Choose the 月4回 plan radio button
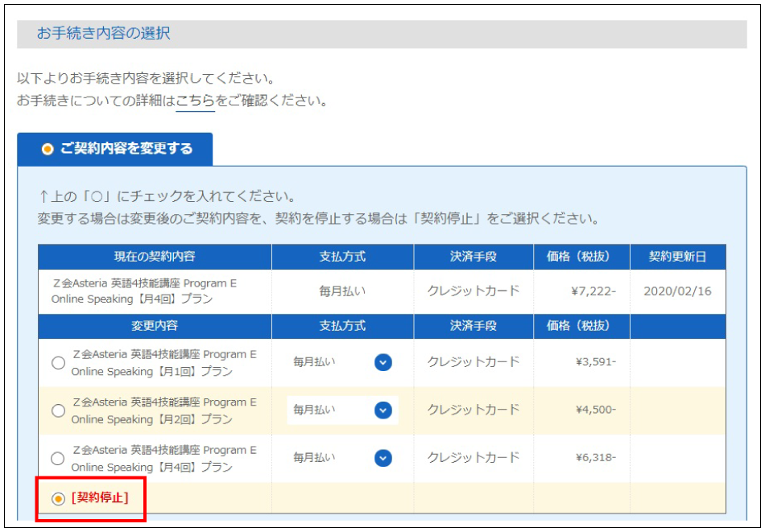 (x=58, y=459)
